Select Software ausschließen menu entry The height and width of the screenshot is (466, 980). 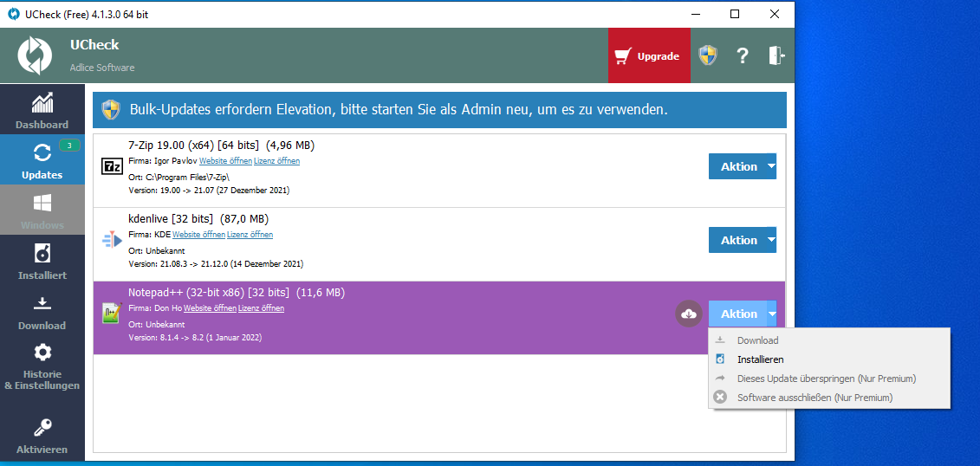(x=828, y=398)
